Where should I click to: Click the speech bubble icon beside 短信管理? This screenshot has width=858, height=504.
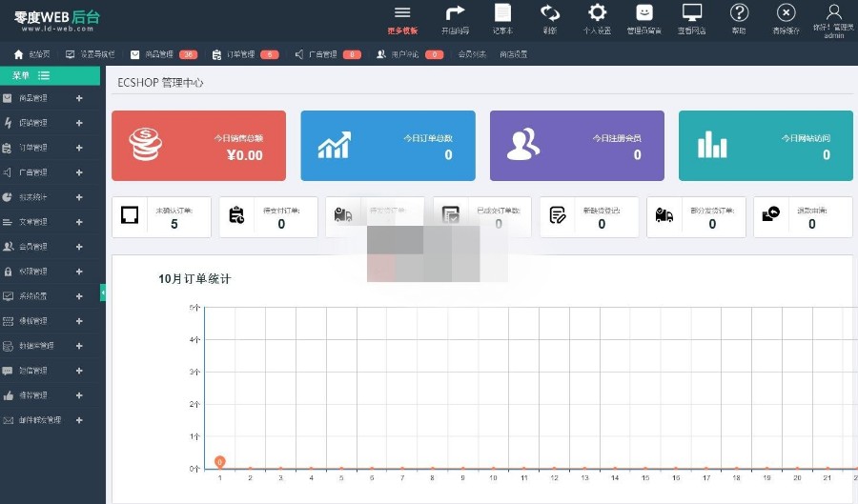pos(8,371)
